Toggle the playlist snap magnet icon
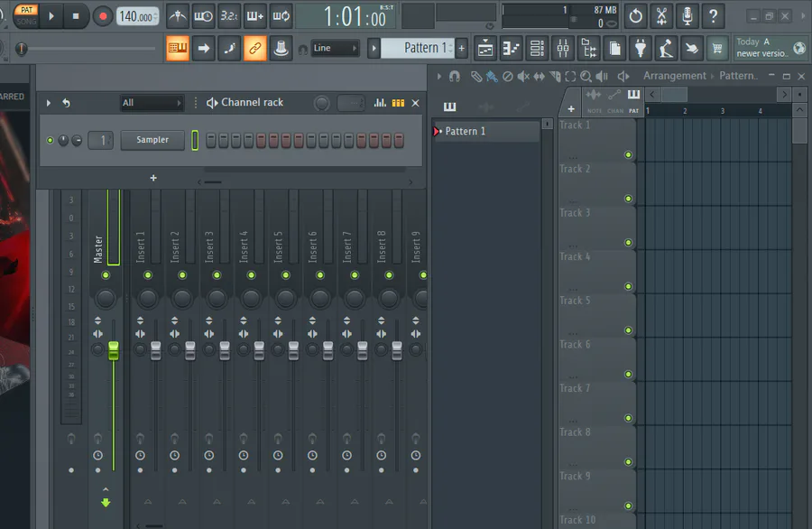This screenshot has width=812, height=529. coord(455,77)
